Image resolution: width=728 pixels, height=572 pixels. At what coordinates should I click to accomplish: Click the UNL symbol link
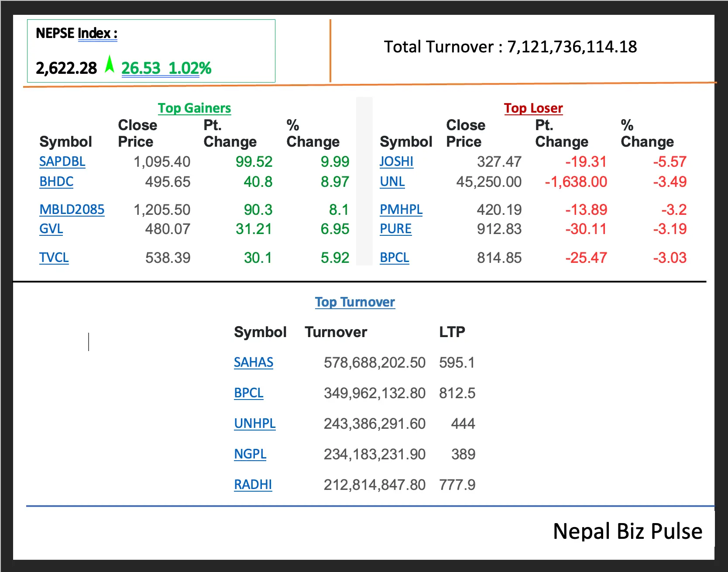pos(392,182)
